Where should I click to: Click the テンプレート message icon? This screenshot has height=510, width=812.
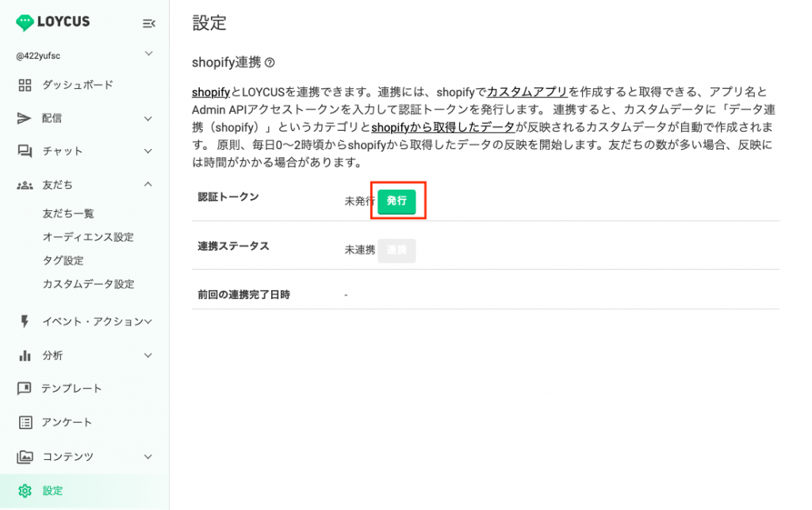(25, 389)
